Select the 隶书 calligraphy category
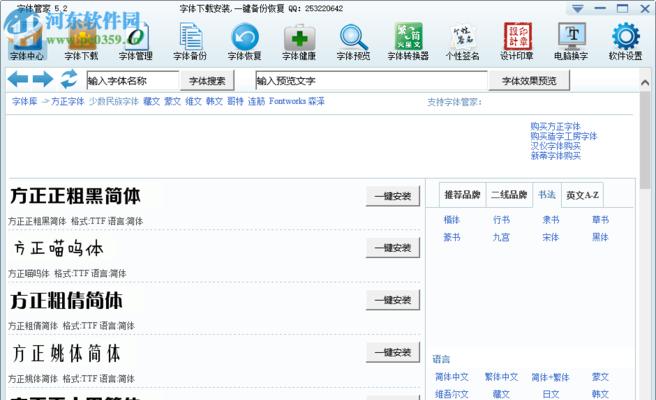Image resolution: width=656 pixels, height=400 pixels. pos(551,220)
